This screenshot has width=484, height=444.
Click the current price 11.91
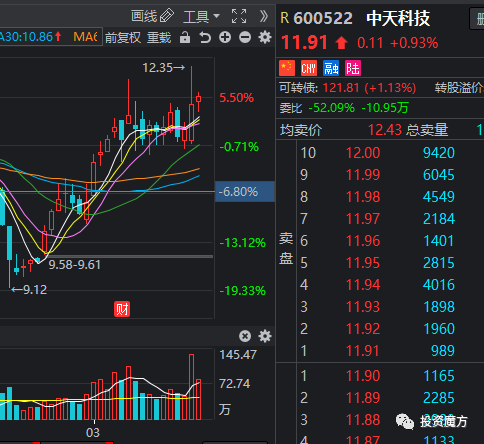(304, 43)
